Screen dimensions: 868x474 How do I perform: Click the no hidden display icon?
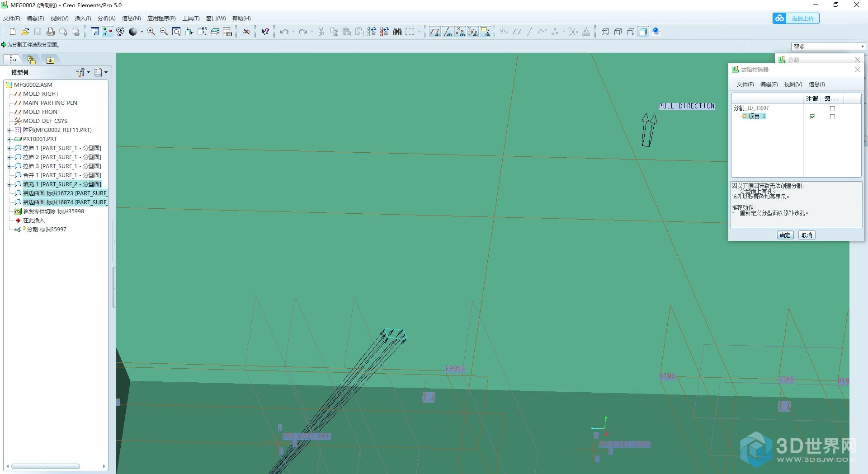point(631,32)
